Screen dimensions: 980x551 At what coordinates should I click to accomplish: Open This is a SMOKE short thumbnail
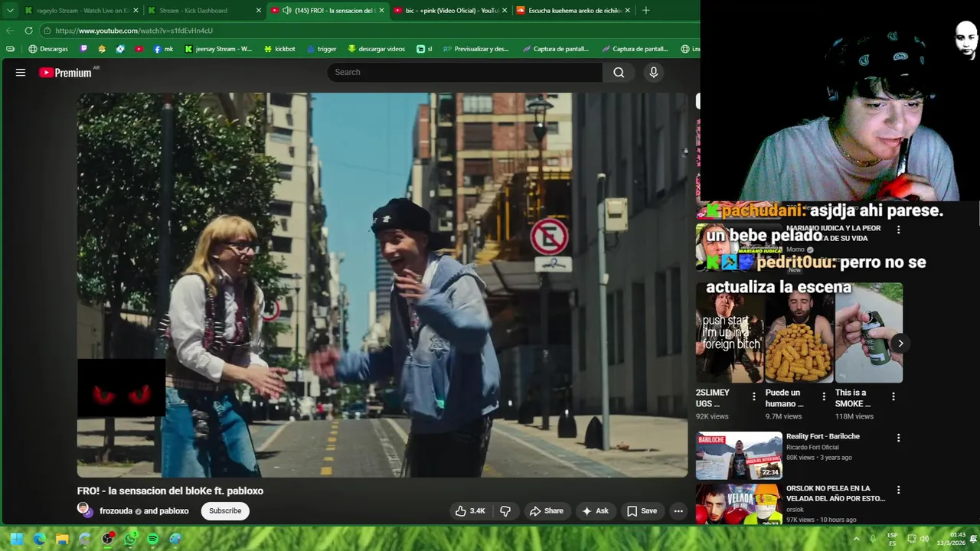(869, 333)
